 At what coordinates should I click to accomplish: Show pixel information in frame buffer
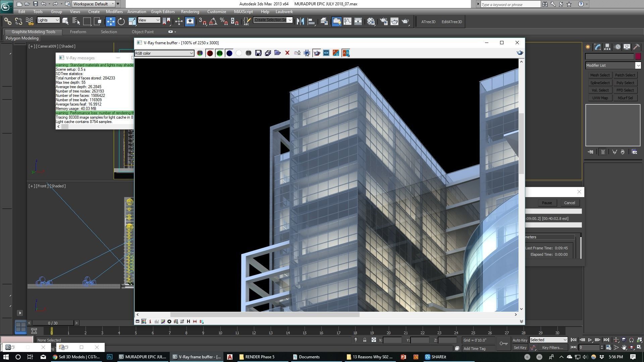point(150,321)
